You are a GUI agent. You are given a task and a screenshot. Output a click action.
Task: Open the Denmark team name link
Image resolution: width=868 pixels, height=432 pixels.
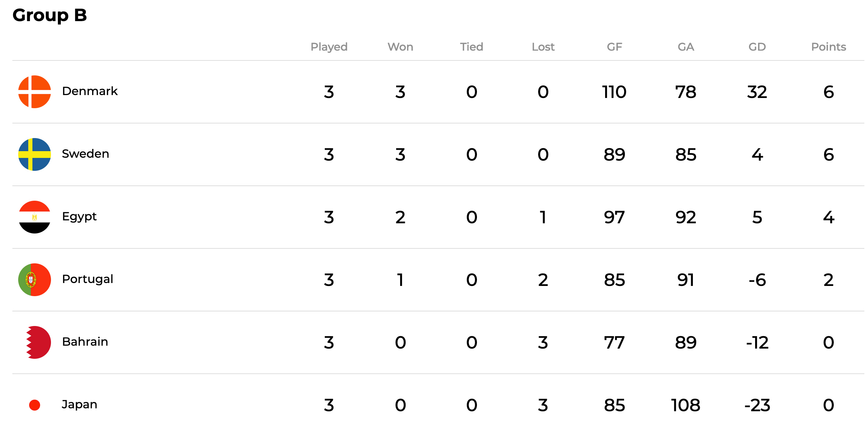coord(90,91)
